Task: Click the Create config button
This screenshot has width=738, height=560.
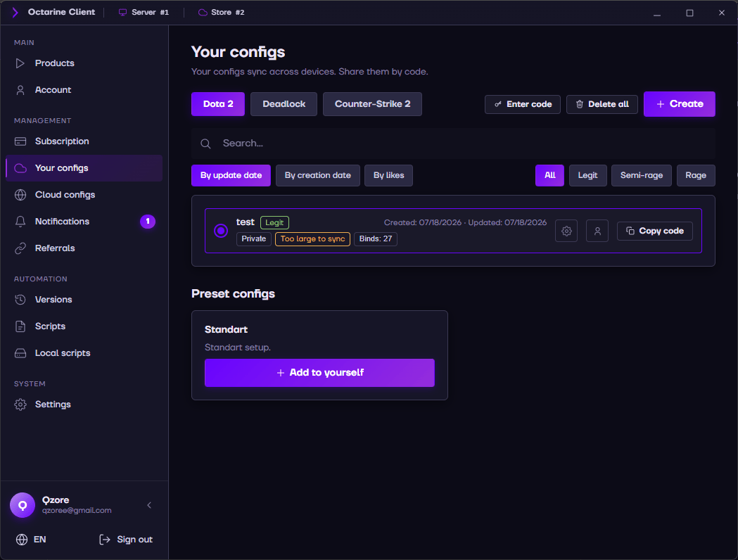Action: point(679,104)
